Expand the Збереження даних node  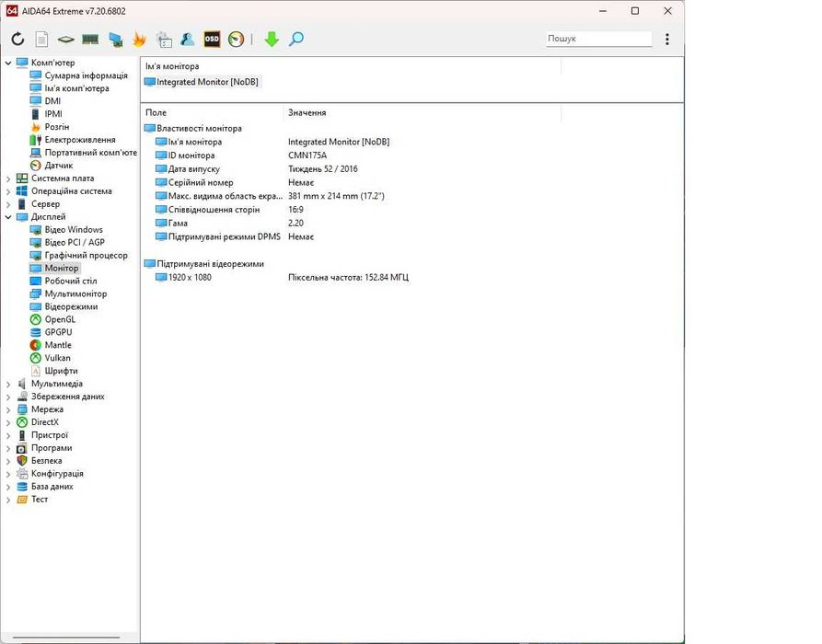tap(8, 397)
